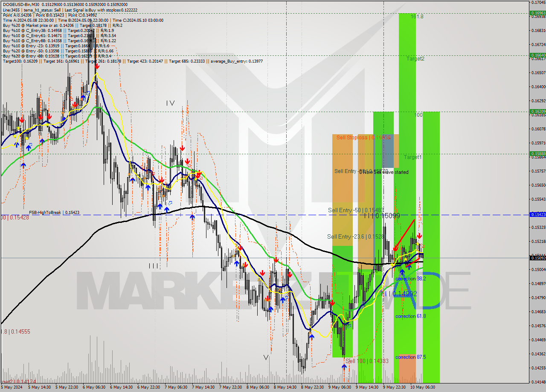Image resolution: width=546 pixels, height=392 pixels.
Task: Select the '10 May 06:30' time label
Action: point(422,387)
